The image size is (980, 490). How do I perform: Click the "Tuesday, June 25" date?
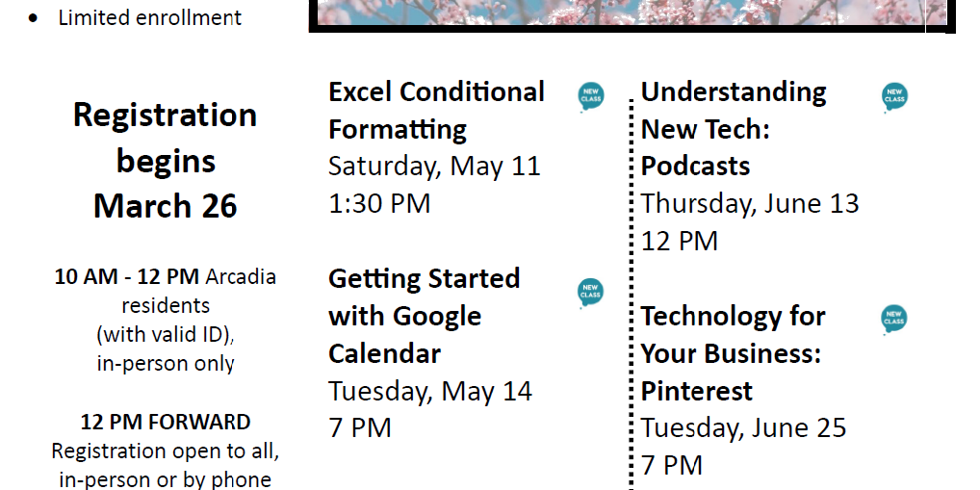coord(744,427)
